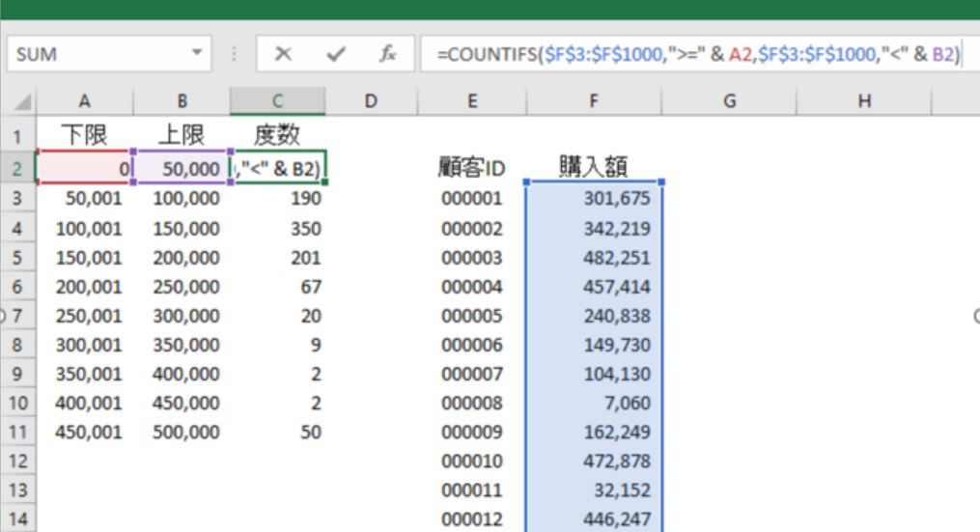Image resolution: width=980 pixels, height=532 pixels.
Task: Open the Name Box dropdown arrow
Action: (x=197, y=52)
